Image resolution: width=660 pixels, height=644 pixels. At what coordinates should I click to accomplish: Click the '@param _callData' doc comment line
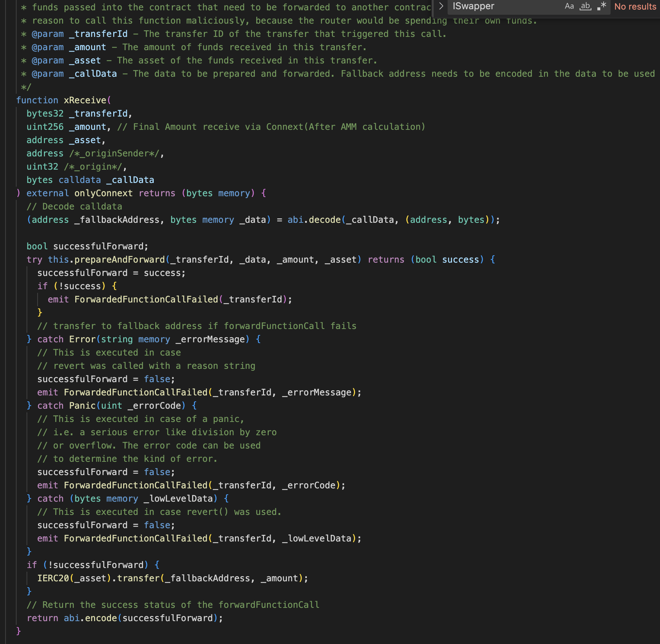338,74
